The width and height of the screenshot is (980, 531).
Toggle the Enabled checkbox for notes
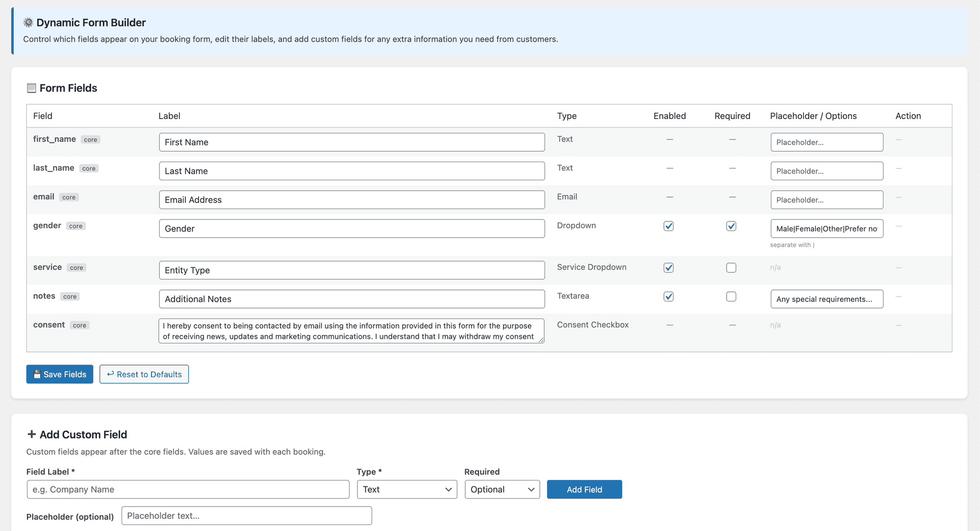pyautogui.click(x=669, y=296)
